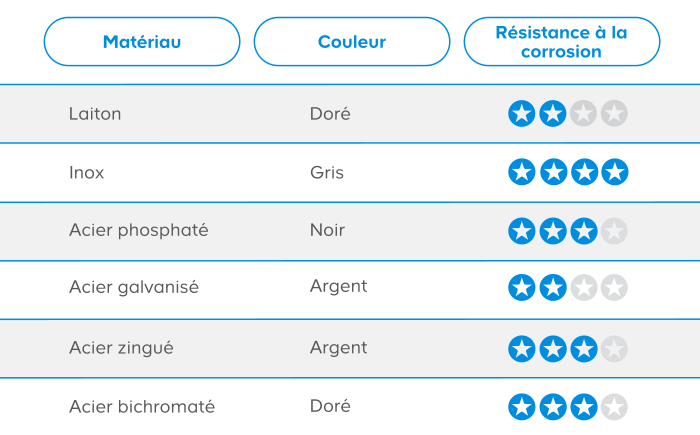700x435 pixels.
Task: Click the third star for Acier phosphaté
Action: [583, 231]
